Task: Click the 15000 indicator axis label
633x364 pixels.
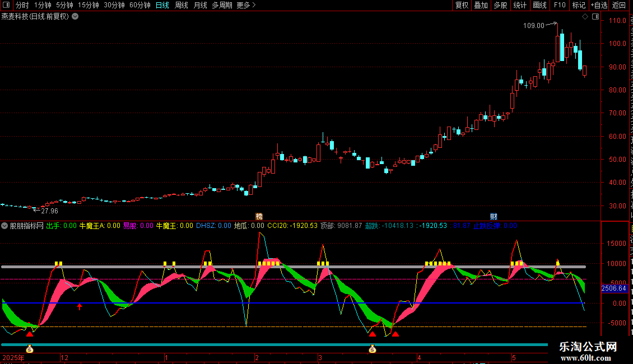Action: pyautogui.click(x=616, y=244)
